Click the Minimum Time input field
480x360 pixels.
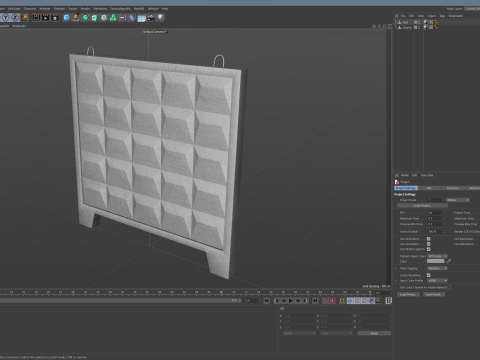pyautogui.click(x=435, y=219)
